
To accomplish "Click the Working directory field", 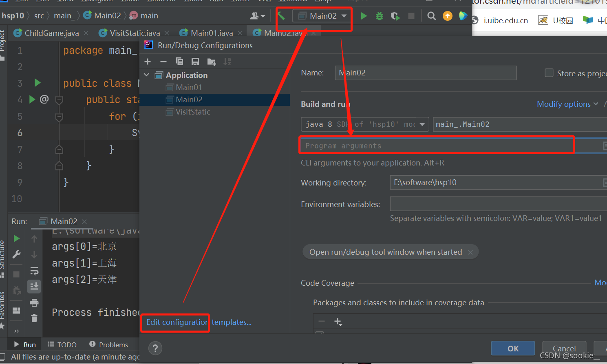I will point(498,183).
